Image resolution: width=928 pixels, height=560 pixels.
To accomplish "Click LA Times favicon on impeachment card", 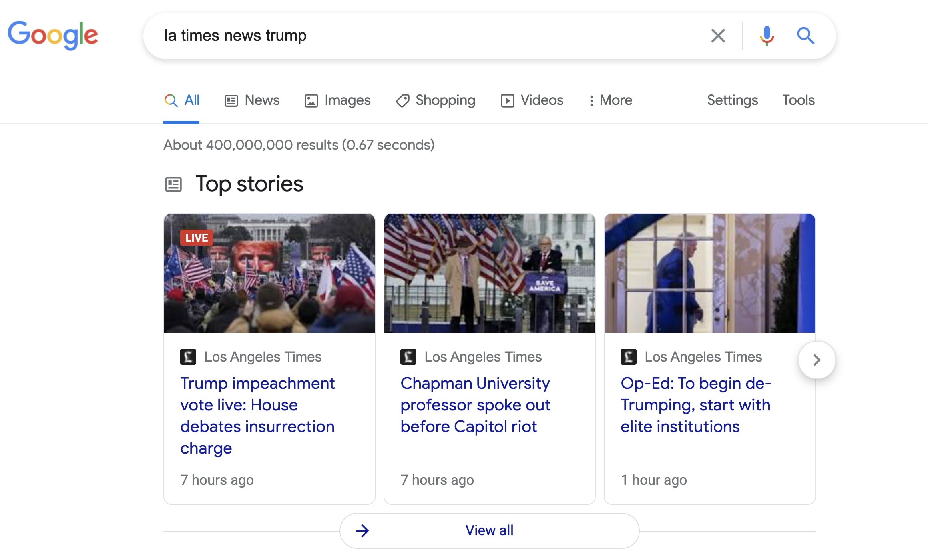I will click(x=188, y=357).
